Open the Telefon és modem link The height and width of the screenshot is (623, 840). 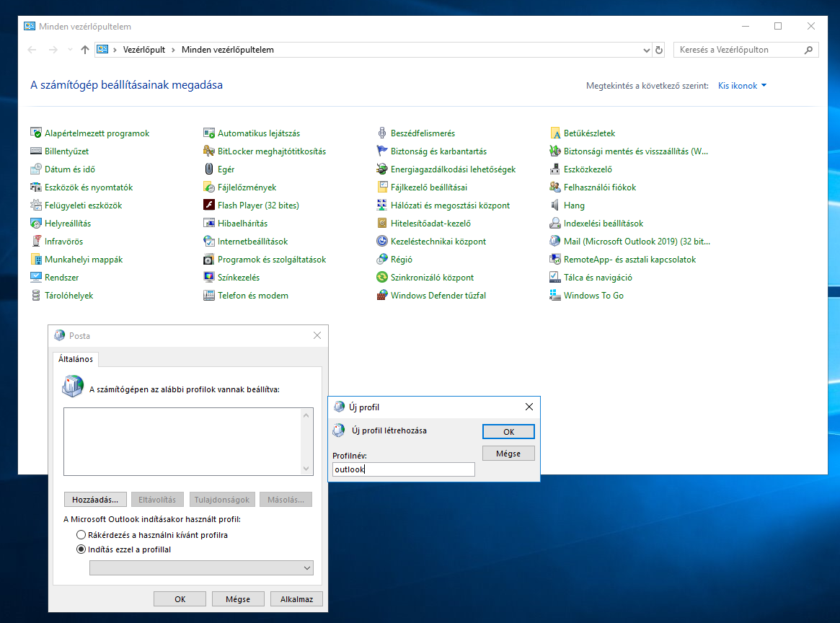tap(253, 296)
